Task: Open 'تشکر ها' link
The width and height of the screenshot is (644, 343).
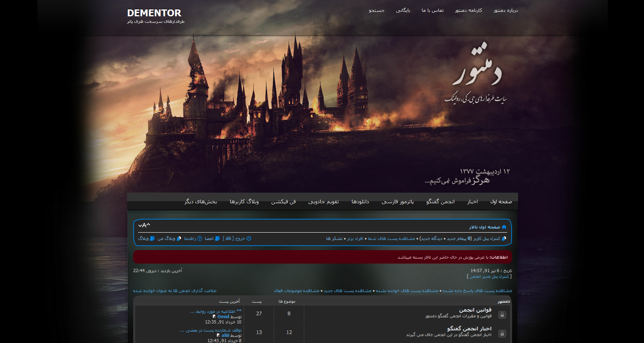Action: (x=334, y=238)
